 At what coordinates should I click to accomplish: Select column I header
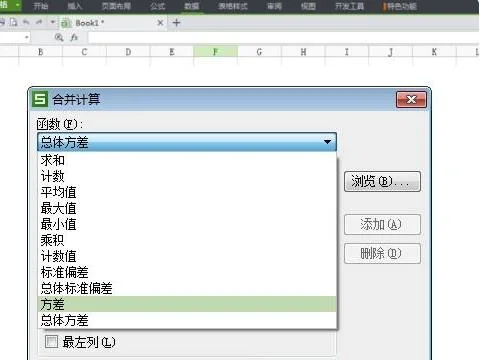(x=347, y=52)
